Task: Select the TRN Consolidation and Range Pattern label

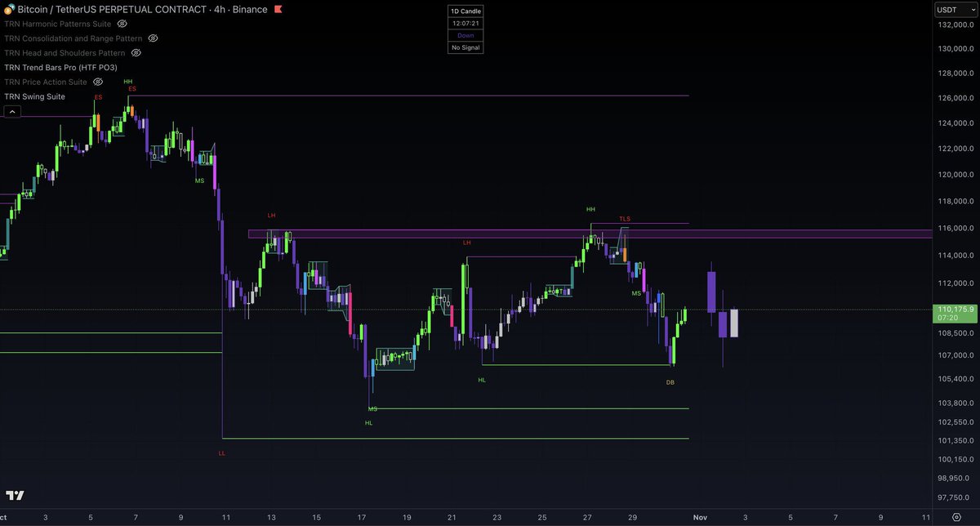Action: [x=73, y=38]
